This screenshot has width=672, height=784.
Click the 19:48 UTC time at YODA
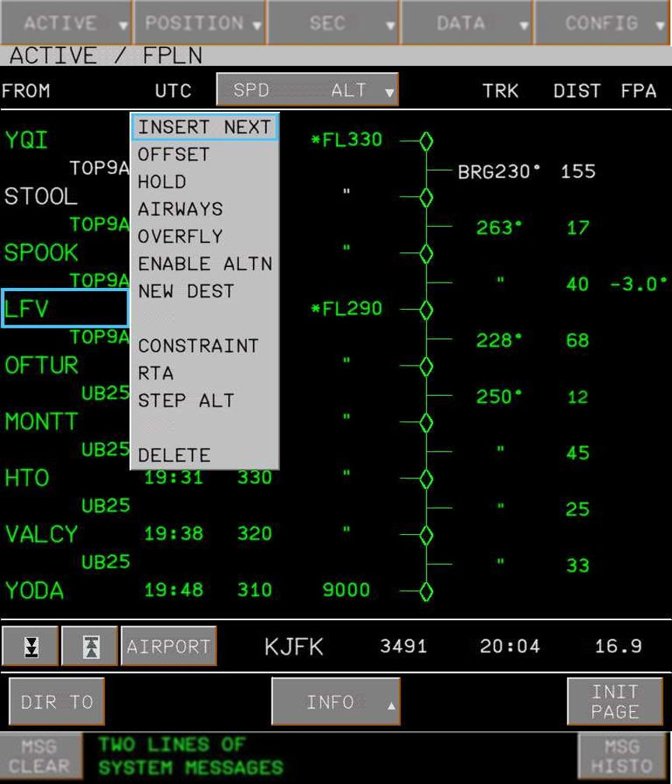[x=174, y=590]
